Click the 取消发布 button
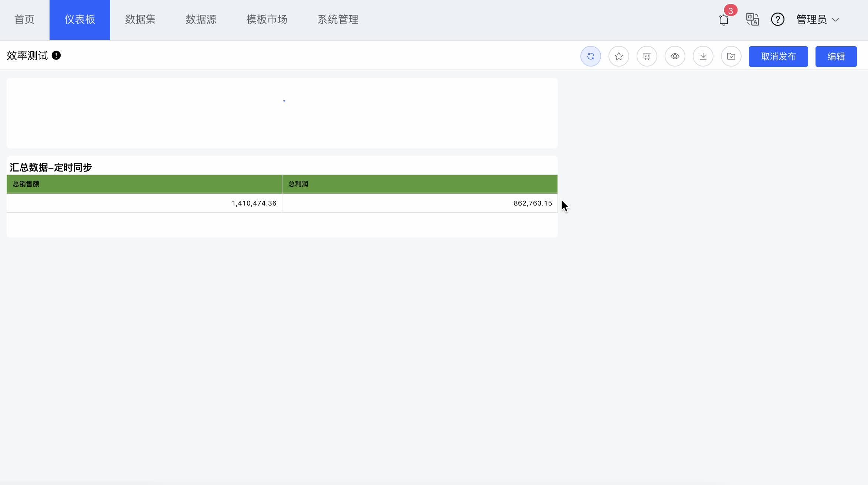This screenshot has width=868, height=485. (x=778, y=56)
